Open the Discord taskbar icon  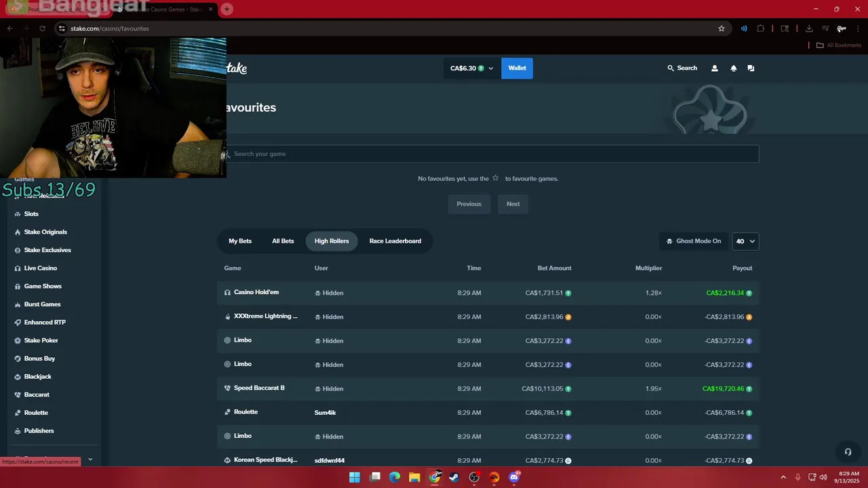pyautogui.click(x=514, y=477)
